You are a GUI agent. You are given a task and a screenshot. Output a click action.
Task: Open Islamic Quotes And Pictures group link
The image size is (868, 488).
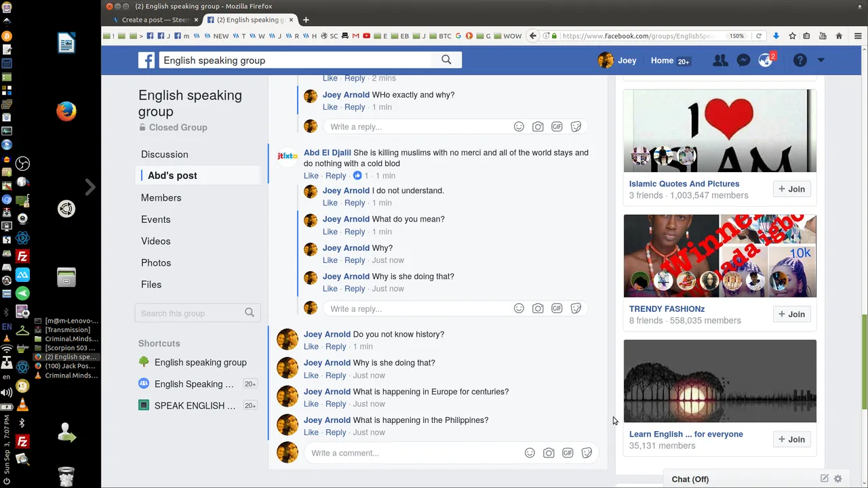tap(684, 184)
